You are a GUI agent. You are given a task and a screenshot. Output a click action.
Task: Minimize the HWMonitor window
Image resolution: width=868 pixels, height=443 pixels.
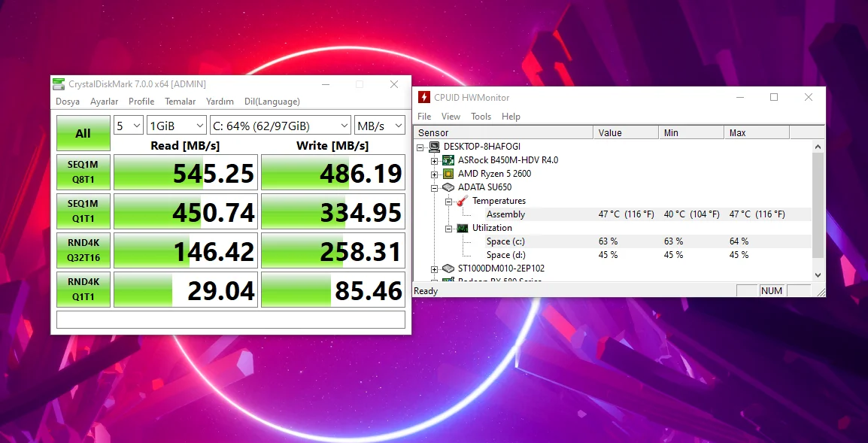pyautogui.click(x=740, y=98)
